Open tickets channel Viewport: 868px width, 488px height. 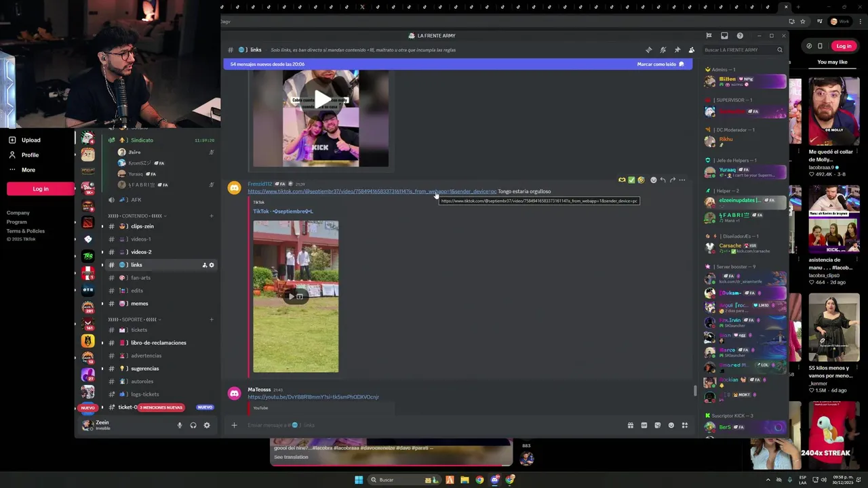pos(160,330)
